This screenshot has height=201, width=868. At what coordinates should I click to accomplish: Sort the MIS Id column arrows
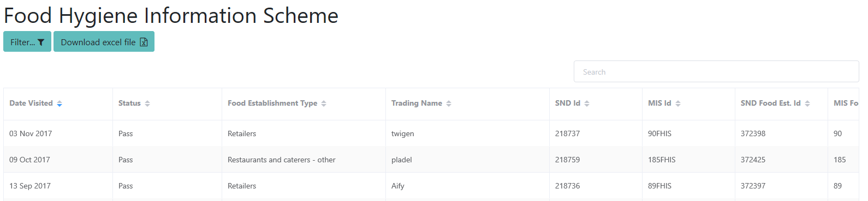tap(678, 103)
